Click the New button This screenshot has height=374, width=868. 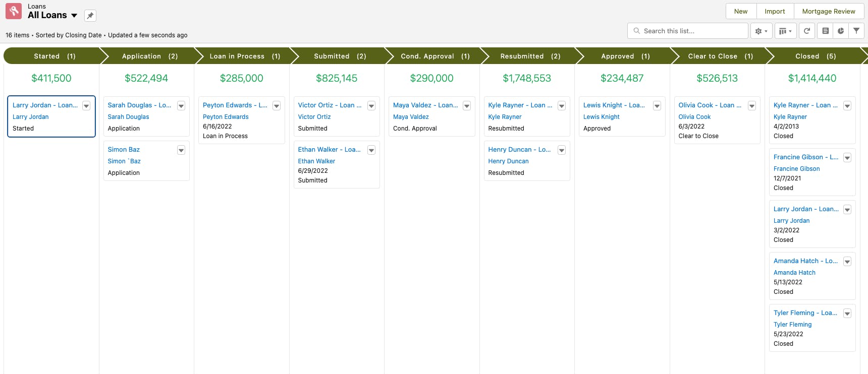[741, 11]
